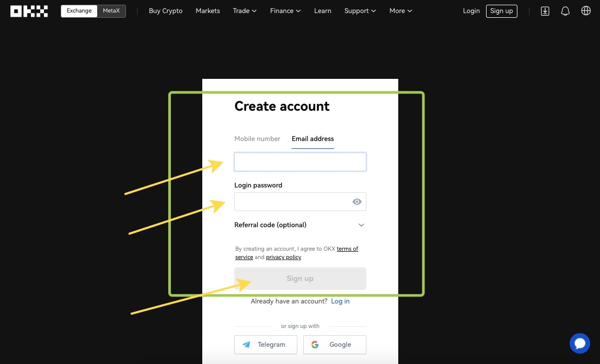The image size is (600, 364).
Task: Select the Email address tab
Action: pyautogui.click(x=313, y=139)
